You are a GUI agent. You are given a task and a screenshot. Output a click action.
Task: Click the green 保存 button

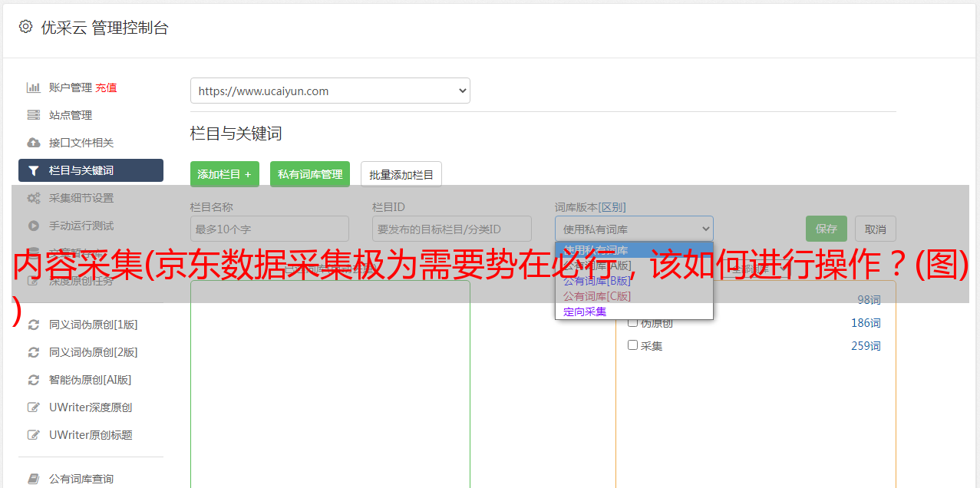click(827, 229)
